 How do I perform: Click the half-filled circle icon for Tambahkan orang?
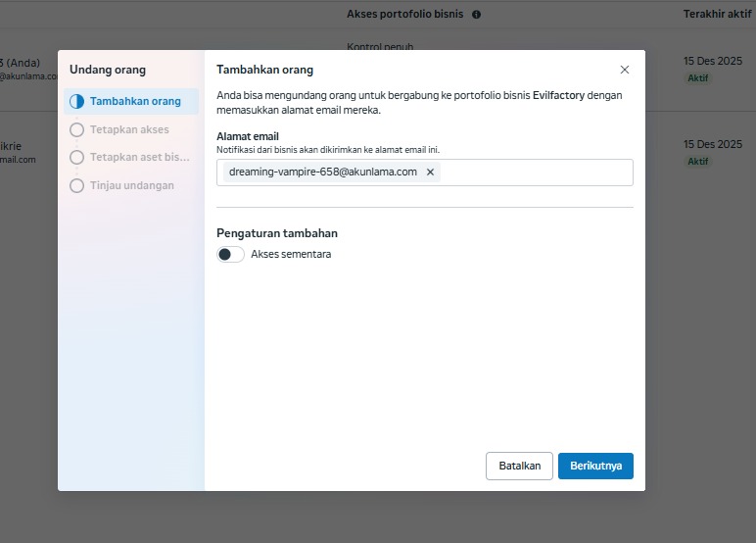tap(77, 102)
